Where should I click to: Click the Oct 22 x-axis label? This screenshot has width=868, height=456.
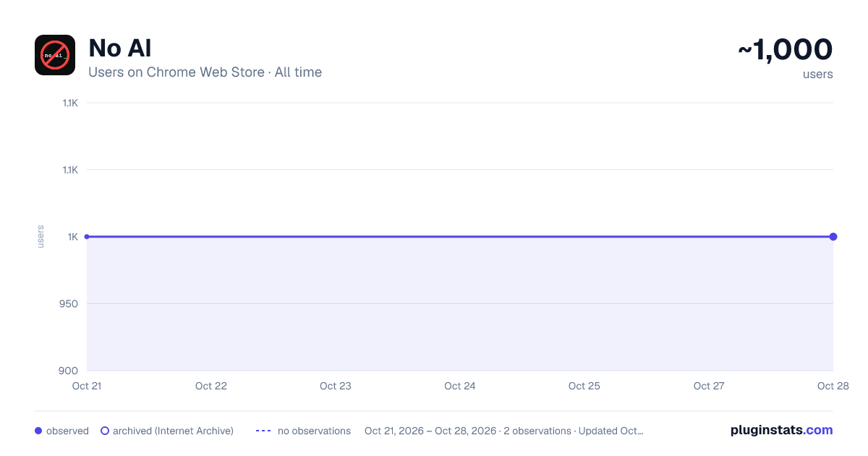point(211,386)
